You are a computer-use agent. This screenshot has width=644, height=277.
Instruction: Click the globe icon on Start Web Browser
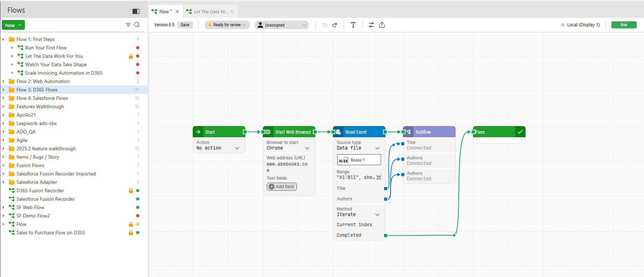click(x=268, y=132)
